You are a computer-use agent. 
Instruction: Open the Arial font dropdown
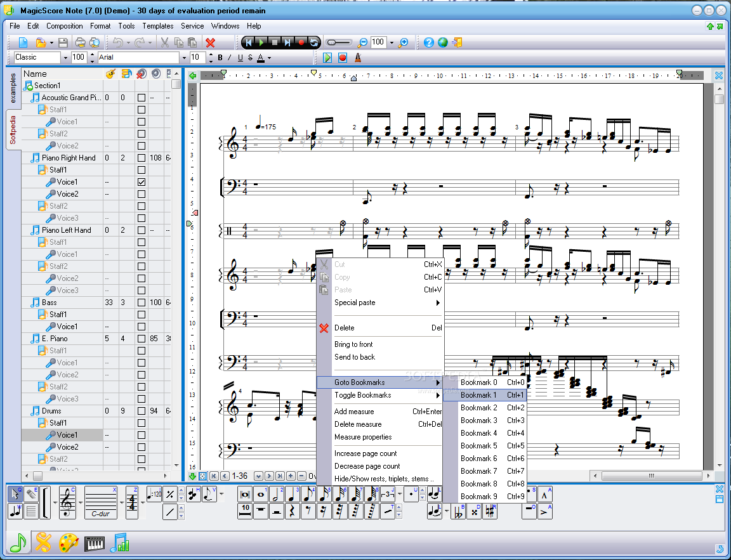pos(183,57)
